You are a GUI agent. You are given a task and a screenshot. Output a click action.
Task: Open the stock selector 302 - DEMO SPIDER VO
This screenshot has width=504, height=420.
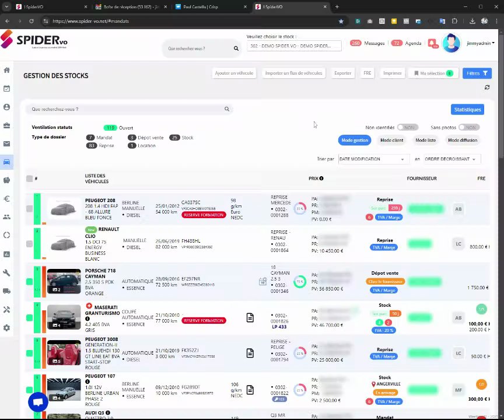tap(294, 46)
